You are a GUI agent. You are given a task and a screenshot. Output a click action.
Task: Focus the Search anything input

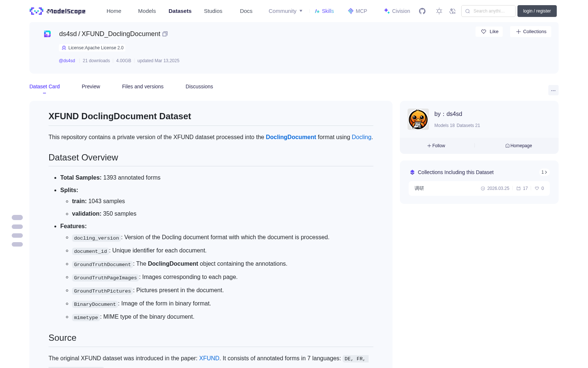(x=488, y=11)
